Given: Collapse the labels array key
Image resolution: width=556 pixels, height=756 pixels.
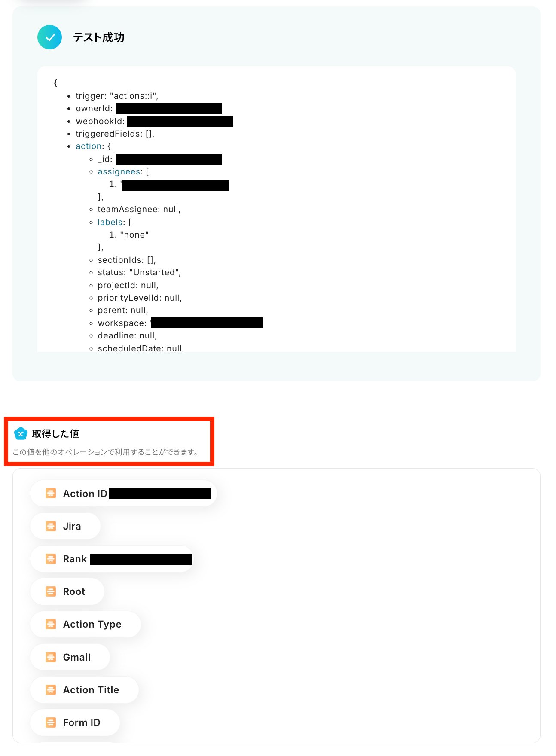Looking at the screenshot, I should coord(110,222).
